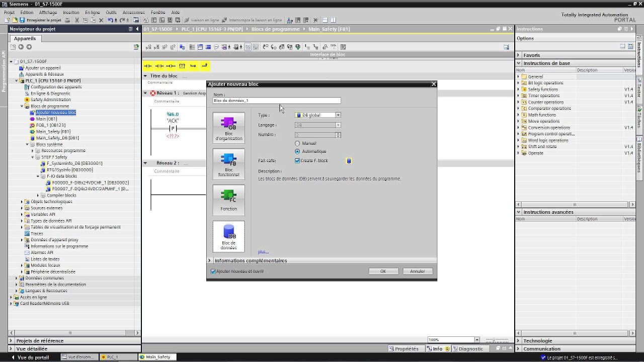
Task: Insert a close branch from favorites
Action: [204, 66]
